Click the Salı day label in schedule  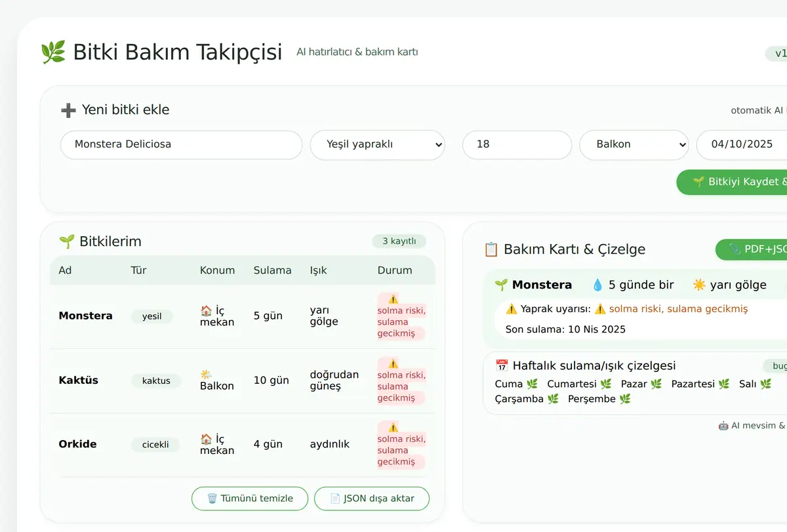coord(748,384)
